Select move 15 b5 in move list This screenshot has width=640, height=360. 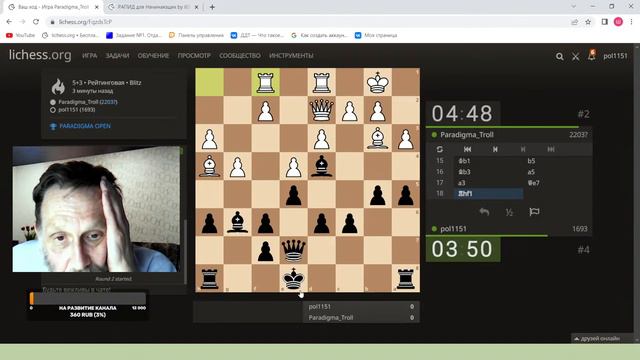(558, 161)
